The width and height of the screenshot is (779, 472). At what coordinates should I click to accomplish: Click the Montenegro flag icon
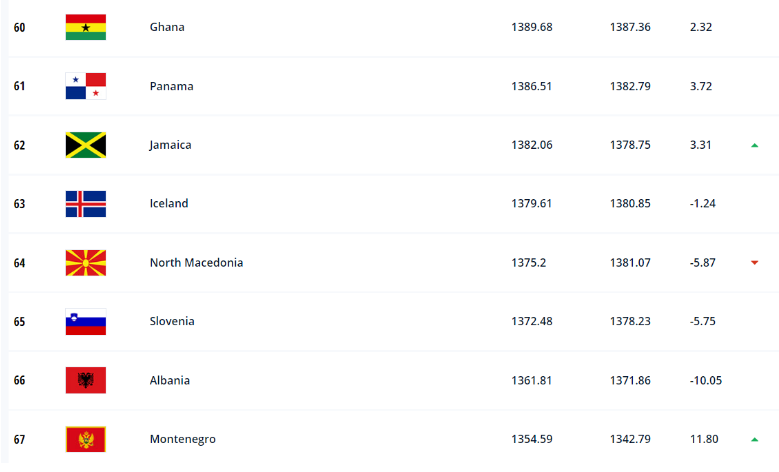tap(85, 439)
